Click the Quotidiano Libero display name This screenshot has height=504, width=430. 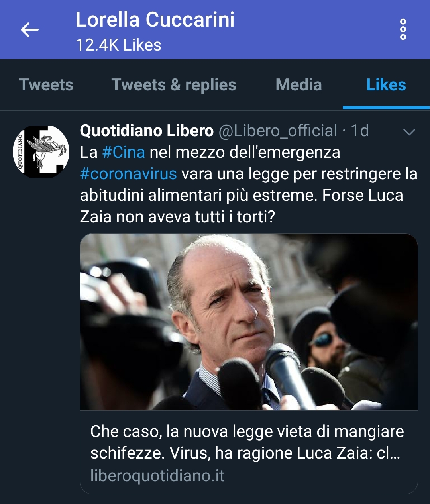(147, 131)
